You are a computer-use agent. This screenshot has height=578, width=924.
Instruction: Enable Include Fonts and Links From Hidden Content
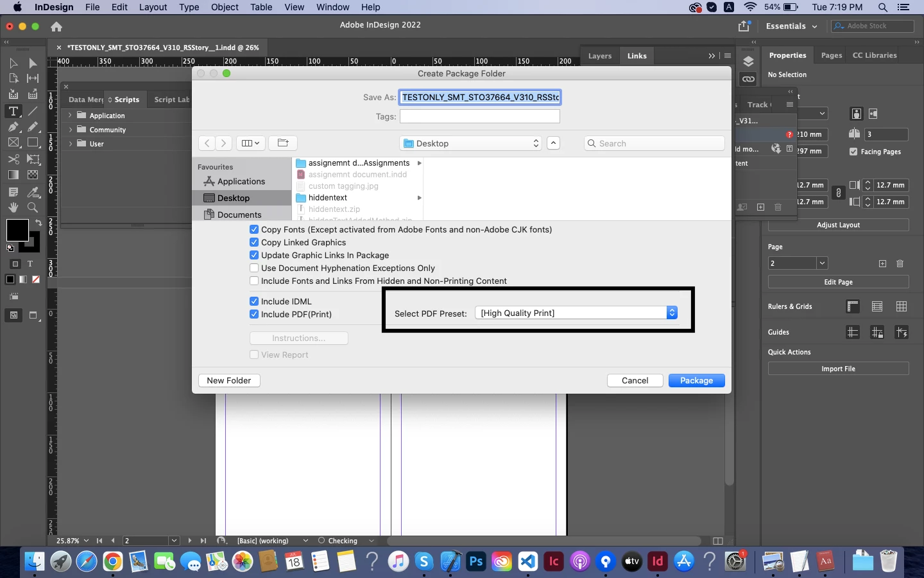coord(254,281)
